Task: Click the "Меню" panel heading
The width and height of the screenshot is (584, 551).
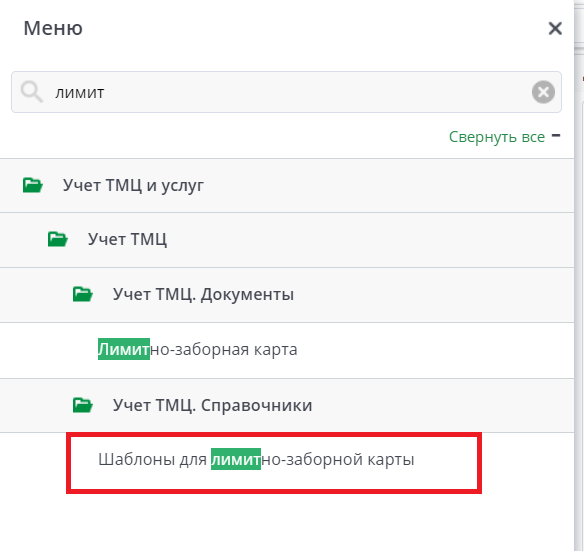Action: click(x=53, y=28)
